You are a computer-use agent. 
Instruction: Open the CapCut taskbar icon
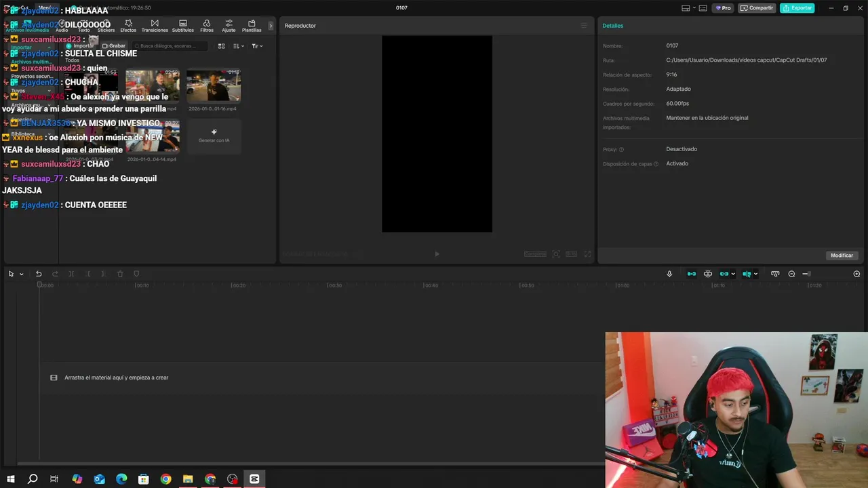click(254, 479)
